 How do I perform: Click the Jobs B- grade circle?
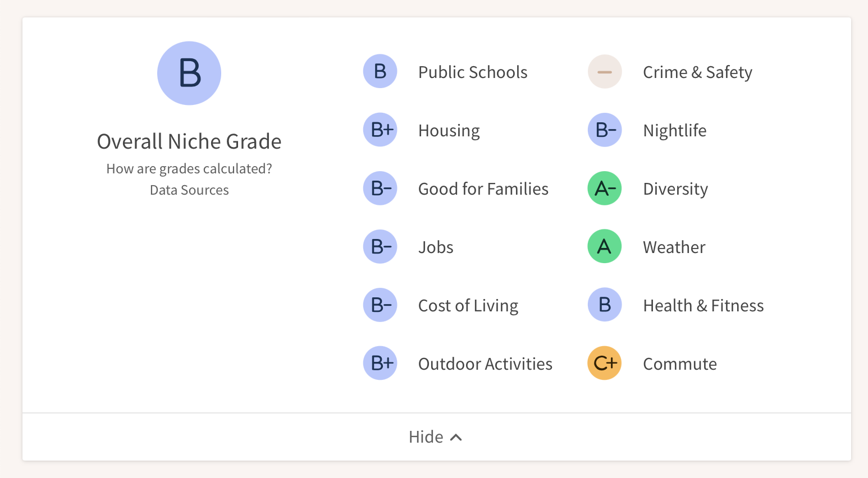(380, 246)
